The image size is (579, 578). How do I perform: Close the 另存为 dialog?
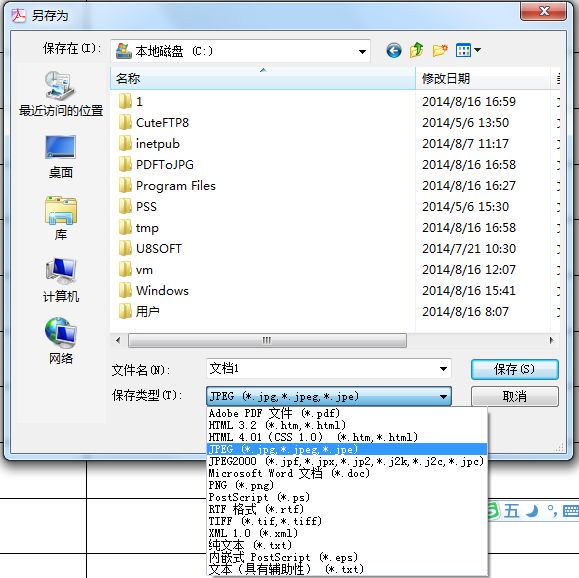[x=544, y=11]
